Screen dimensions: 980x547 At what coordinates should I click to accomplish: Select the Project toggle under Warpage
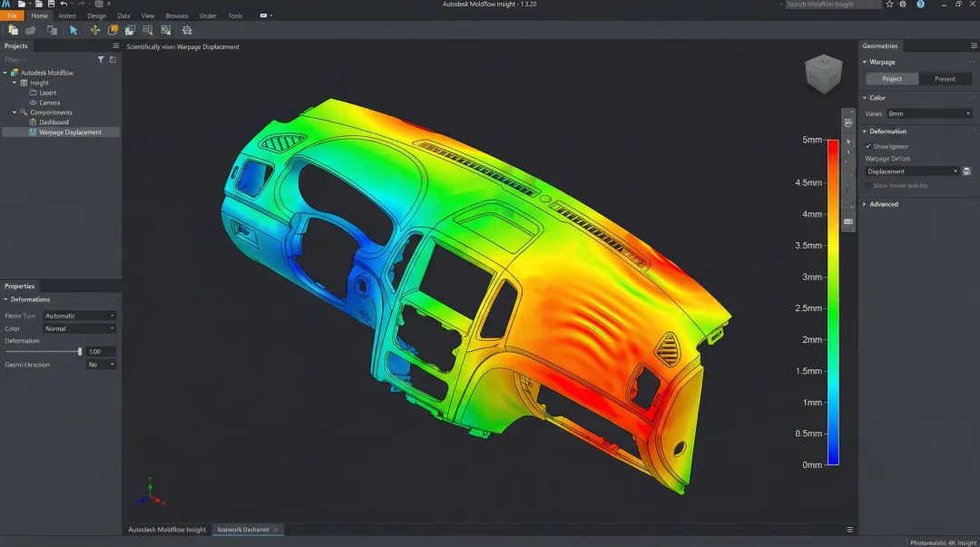point(892,79)
